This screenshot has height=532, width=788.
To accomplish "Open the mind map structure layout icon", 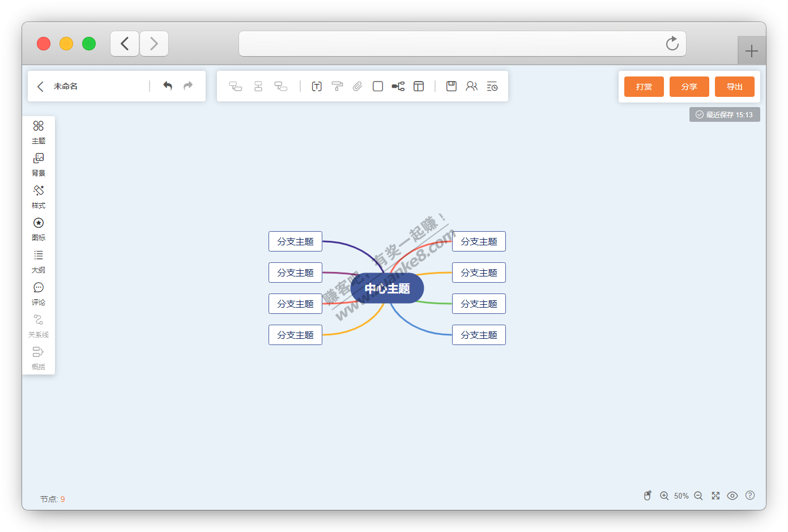I will [x=398, y=86].
